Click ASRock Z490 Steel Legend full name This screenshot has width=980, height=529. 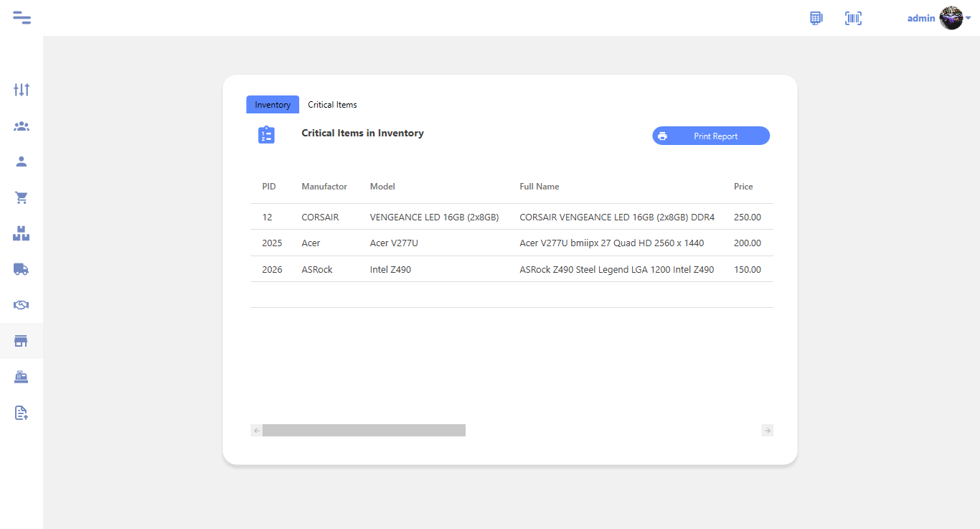click(x=617, y=270)
